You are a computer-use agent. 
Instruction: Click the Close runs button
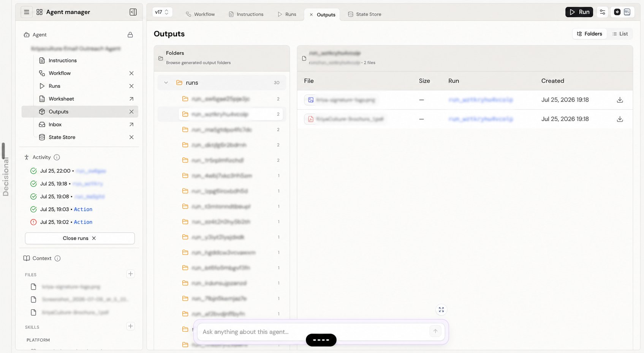80,238
